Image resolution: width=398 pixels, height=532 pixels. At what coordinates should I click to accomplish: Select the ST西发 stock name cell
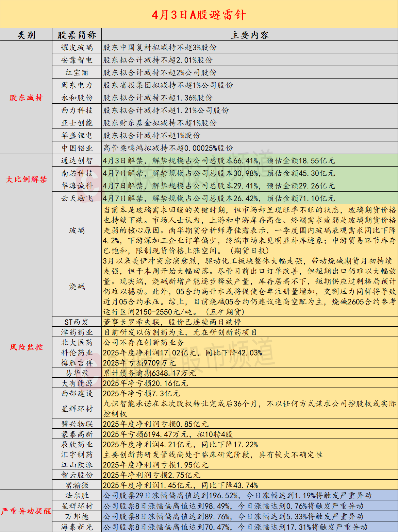click(77, 322)
